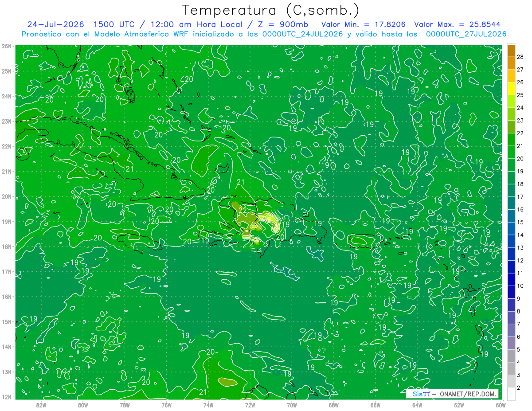Click the 'Valor Max. = 25.8544' value
The image size is (532, 411).
(x=458, y=24)
